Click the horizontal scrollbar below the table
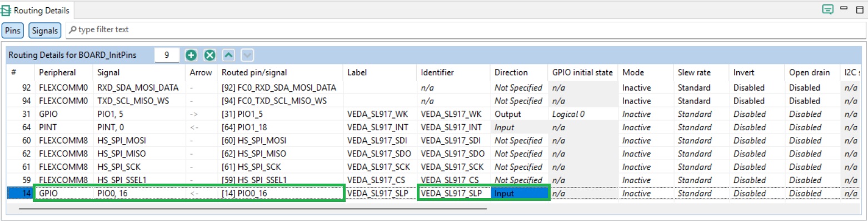The image size is (868, 222). (x=253, y=209)
